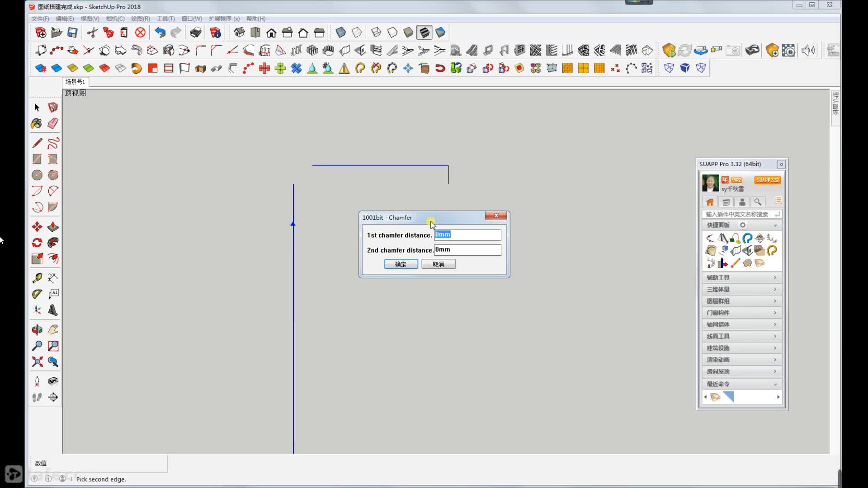Viewport: 868px width, 488px height.
Task: Choose the Protractor tool
Action: pyautogui.click(x=37, y=294)
